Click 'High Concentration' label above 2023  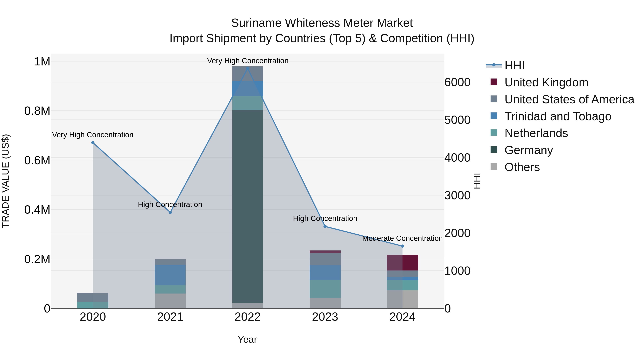[325, 218]
